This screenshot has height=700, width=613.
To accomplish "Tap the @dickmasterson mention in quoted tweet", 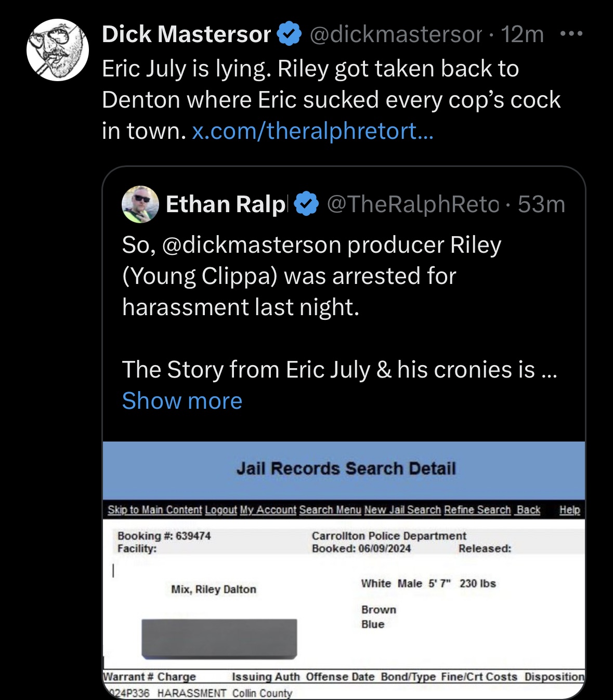I will click(x=252, y=245).
